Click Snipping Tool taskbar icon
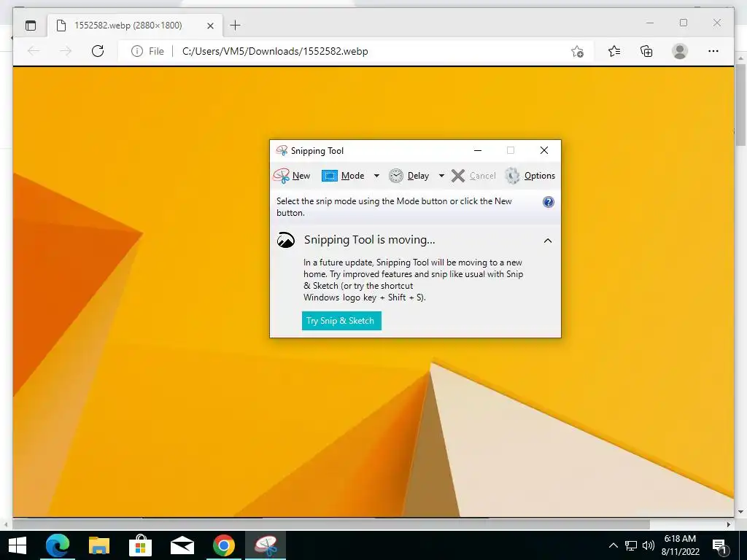 [266, 545]
